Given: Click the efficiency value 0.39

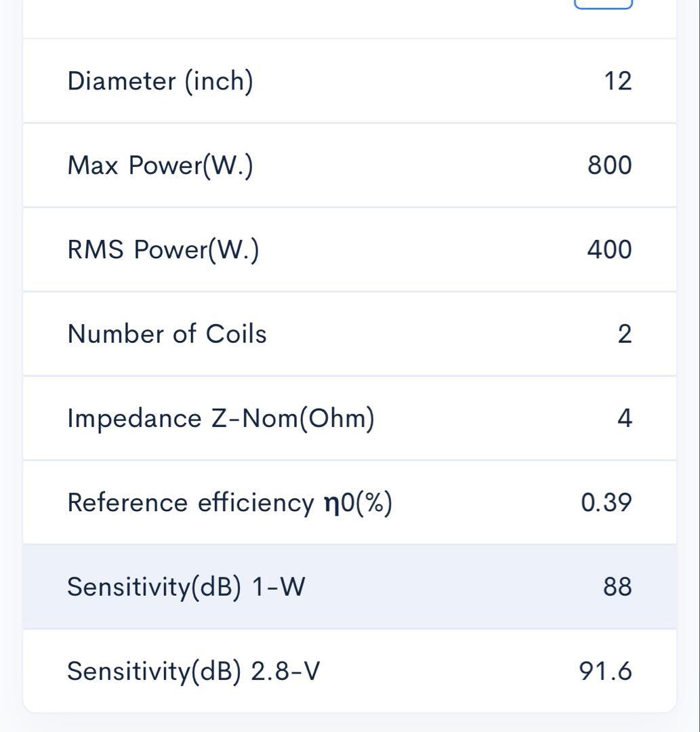Looking at the screenshot, I should 606,503.
